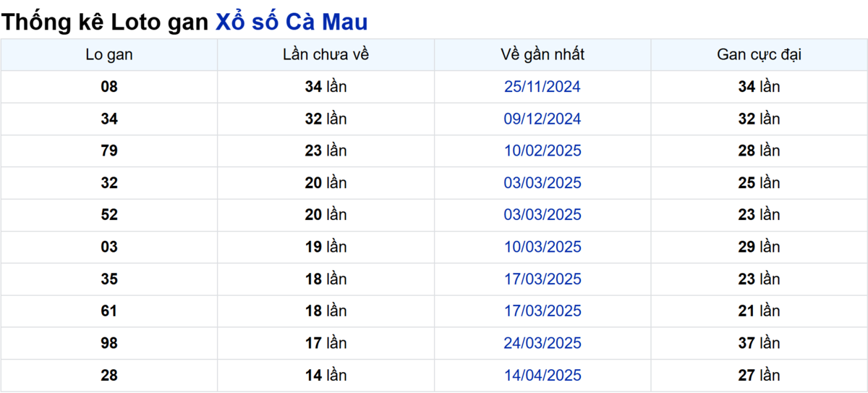
Task: Select loto number 98 cell
Action: 109,343
